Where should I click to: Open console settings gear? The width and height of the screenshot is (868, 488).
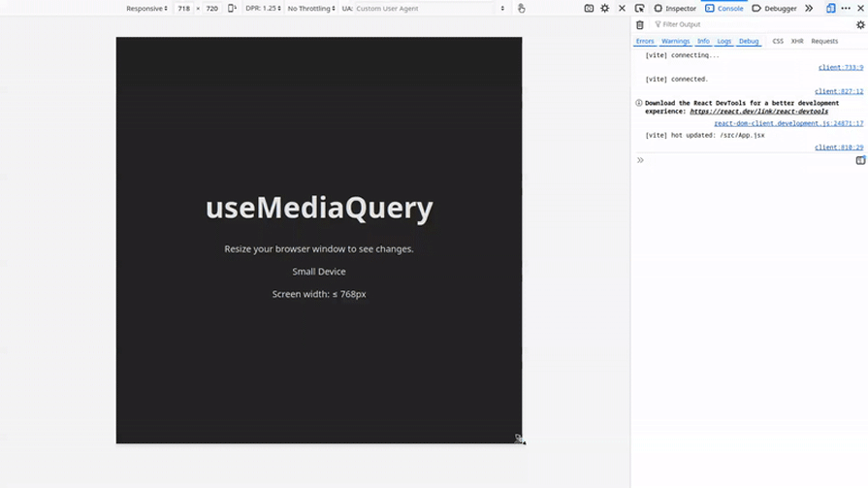point(860,25)
